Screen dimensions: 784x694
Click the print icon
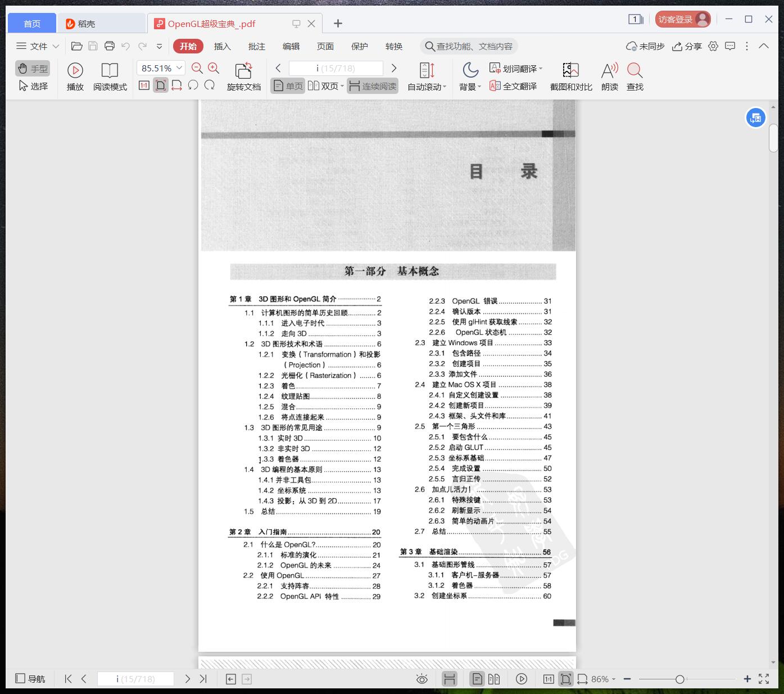click(x=110, y=46)
